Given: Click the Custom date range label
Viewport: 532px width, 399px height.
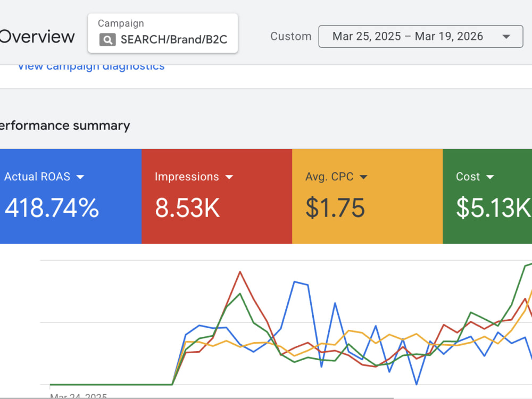Looking at the screenshot, I should coord(291,36).
